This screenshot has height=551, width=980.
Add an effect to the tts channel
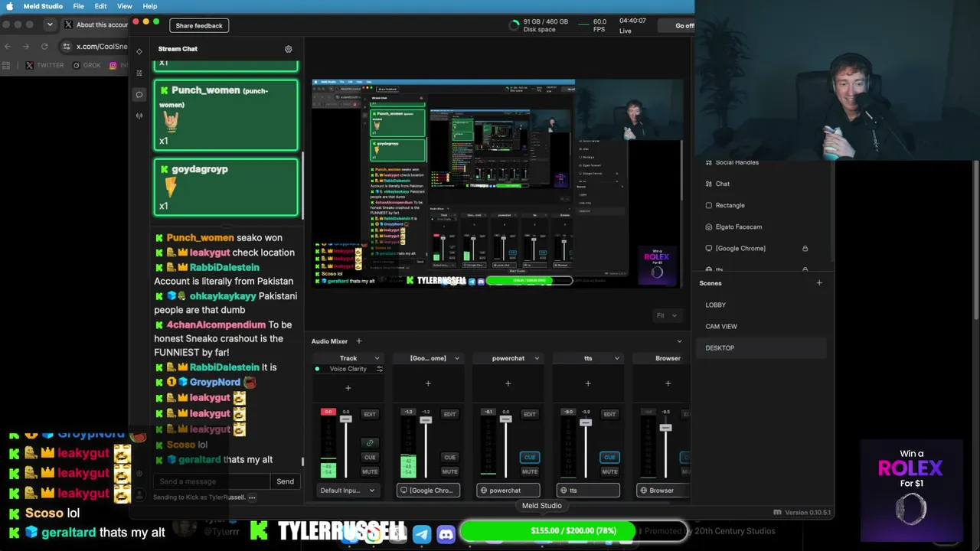click(x=588, y=383)
